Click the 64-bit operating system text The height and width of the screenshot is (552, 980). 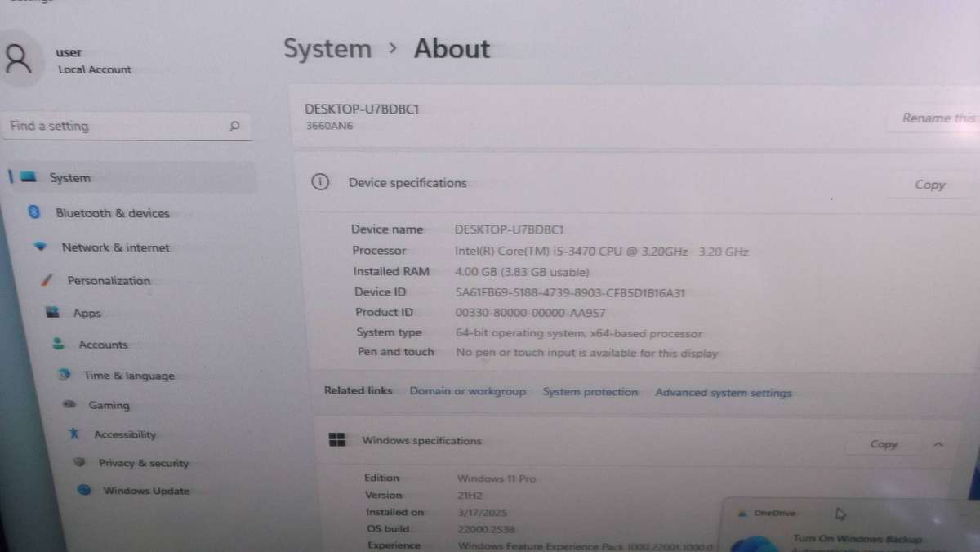click(x=579, y=333)
